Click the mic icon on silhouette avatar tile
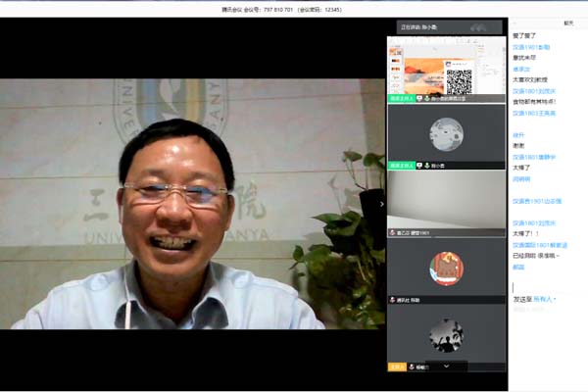Image resolution: width=588 pixels, height=392 pixels. [x=413, y=367]
